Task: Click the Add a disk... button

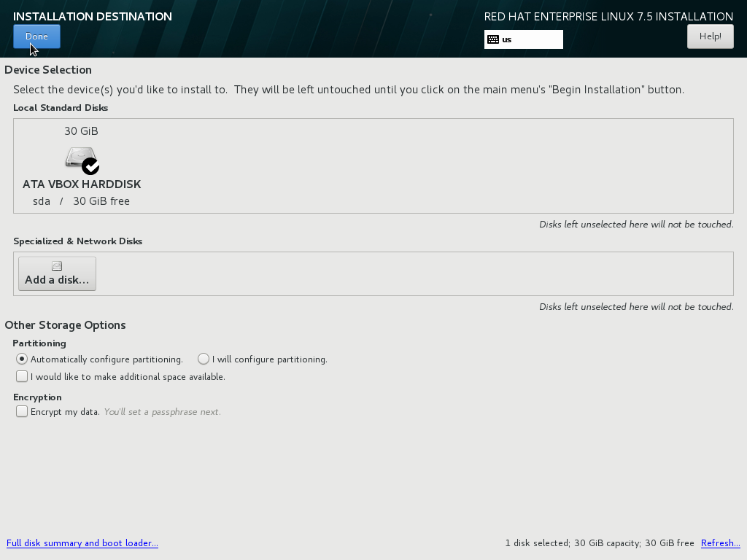Action: pyautogui.click(x=57, y=274)
